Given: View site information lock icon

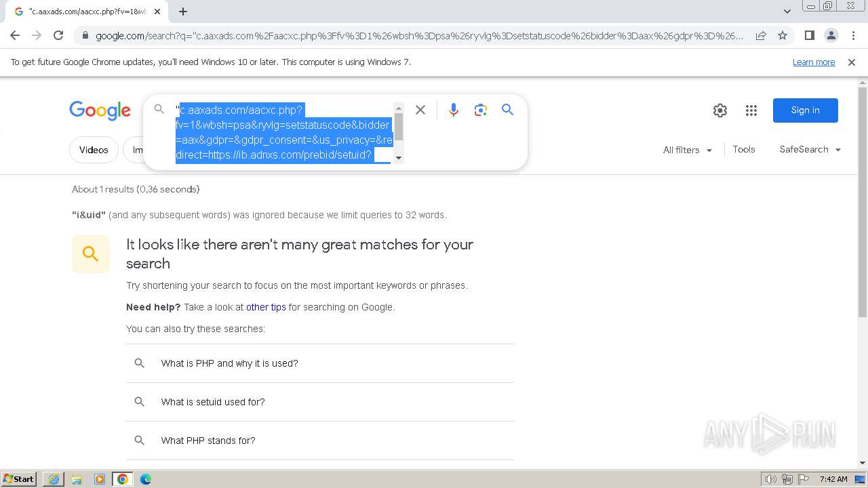Looking at the screenshot, I should [85, 35].
